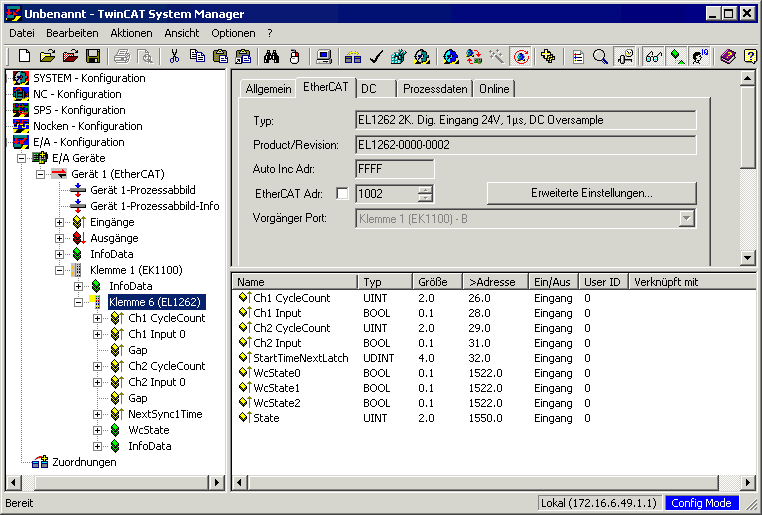Click the Open folder toolbar icon

tap(47, 57)
